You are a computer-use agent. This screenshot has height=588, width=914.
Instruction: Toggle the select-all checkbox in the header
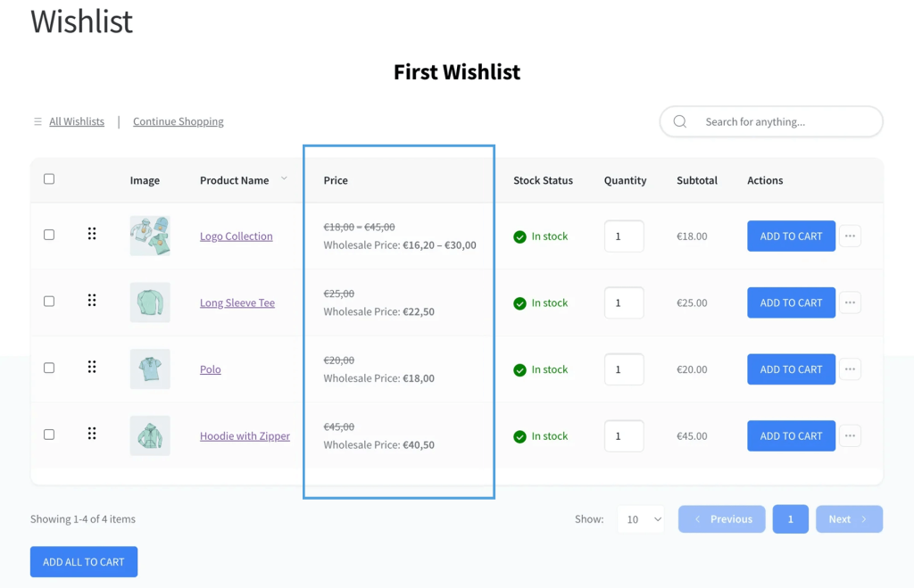point(49,178)
